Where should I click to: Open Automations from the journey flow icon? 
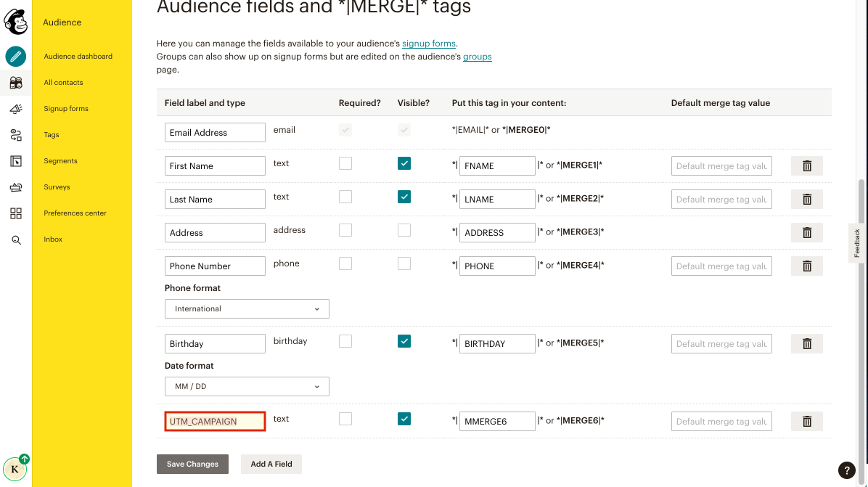16,134
